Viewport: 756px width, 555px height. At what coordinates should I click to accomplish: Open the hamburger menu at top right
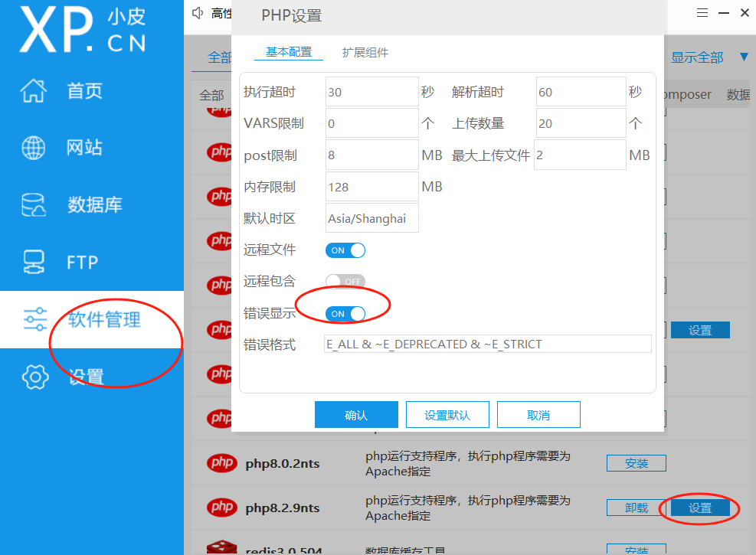(x=702, y=12)
